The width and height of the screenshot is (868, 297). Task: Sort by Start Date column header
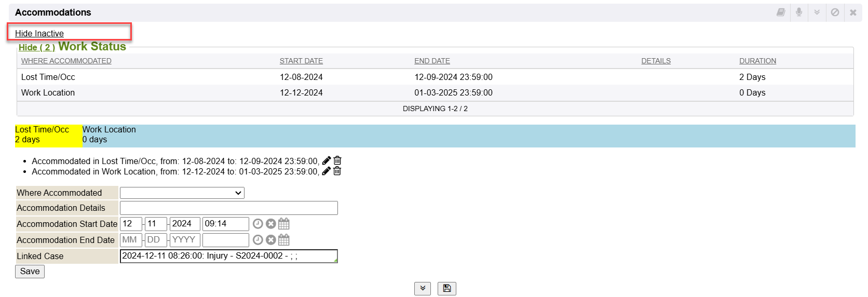pos(301,61)
